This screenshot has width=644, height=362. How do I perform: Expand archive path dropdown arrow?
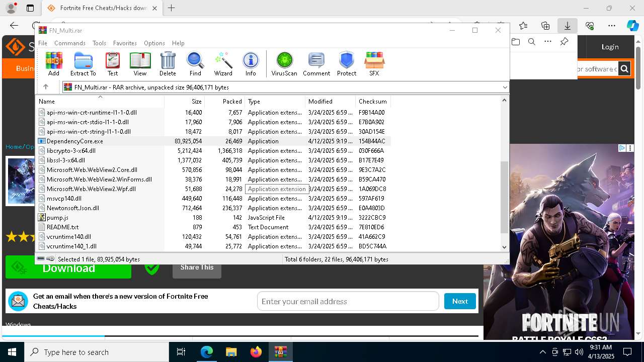tap(505, 87)
